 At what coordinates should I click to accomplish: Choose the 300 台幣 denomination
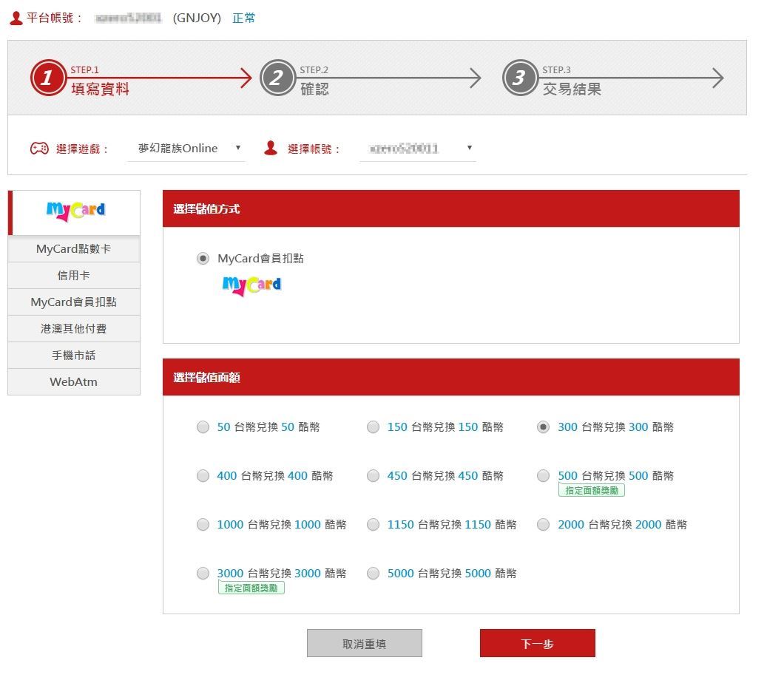(x=543, y=427)
